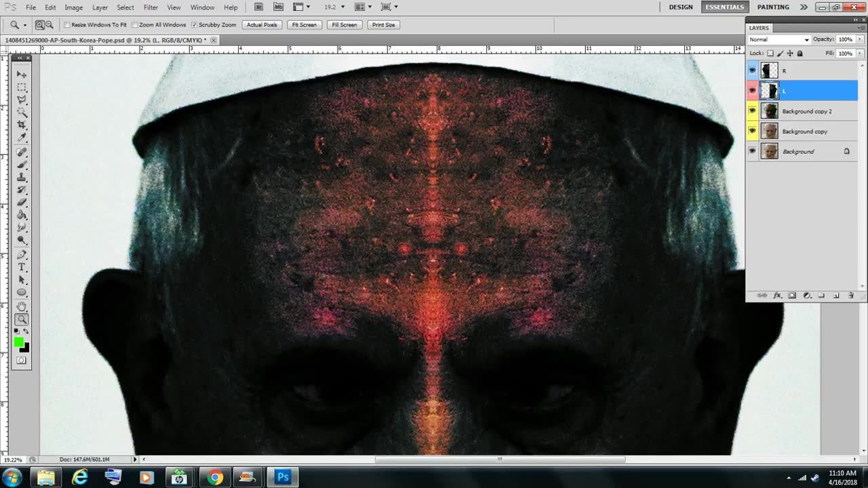Select the Smudge tool
The height and width of the screenshot is (488, 868).
pyautogui.click(x=22, y=228)
